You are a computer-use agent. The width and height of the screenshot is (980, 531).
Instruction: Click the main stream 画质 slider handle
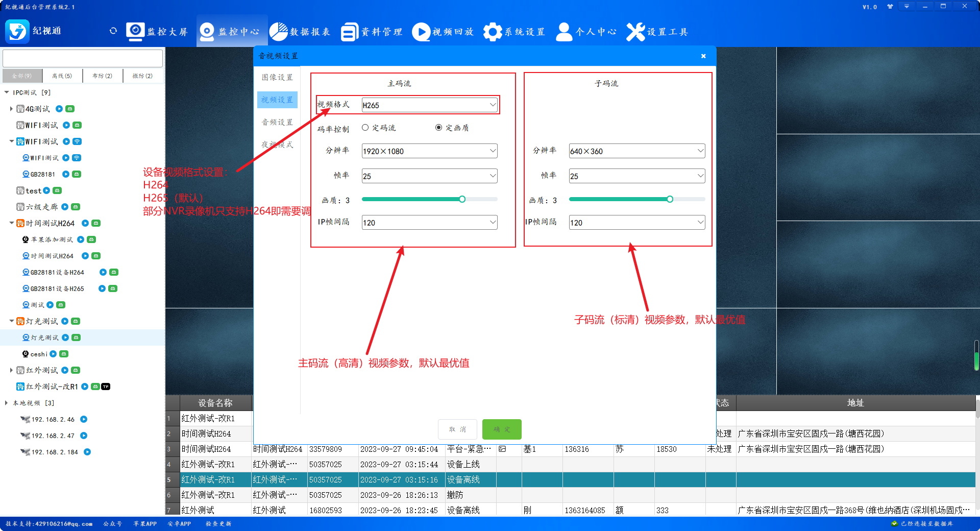click(x=462, y=199)
